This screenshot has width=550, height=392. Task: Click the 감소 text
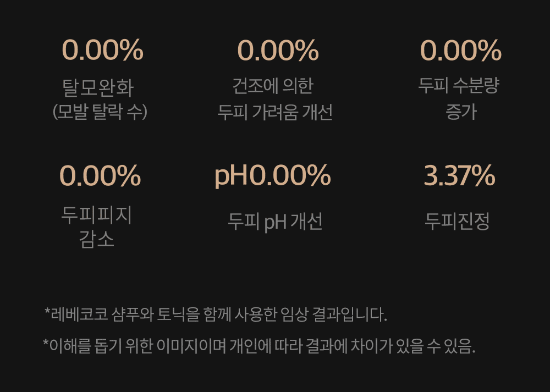tap(97, 240)
